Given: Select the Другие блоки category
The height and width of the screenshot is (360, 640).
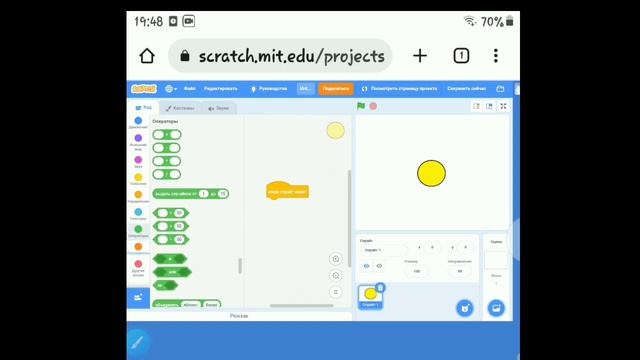Looking at the screenshot, I should [138, 268].
